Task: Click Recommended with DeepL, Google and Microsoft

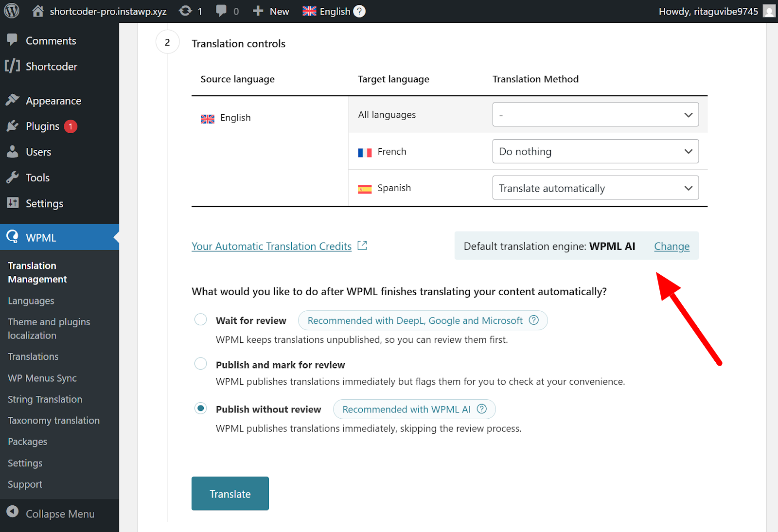Action: click(423, 320)
